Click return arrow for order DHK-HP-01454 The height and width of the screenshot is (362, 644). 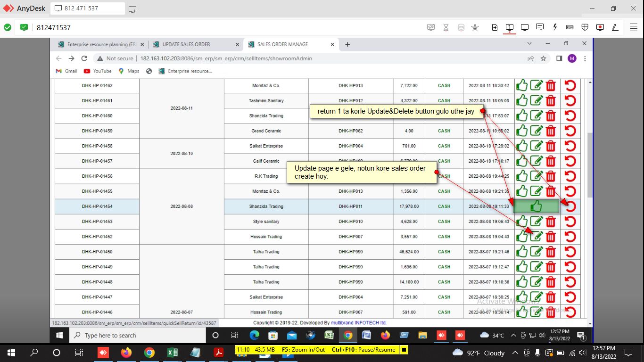[570, 206]
